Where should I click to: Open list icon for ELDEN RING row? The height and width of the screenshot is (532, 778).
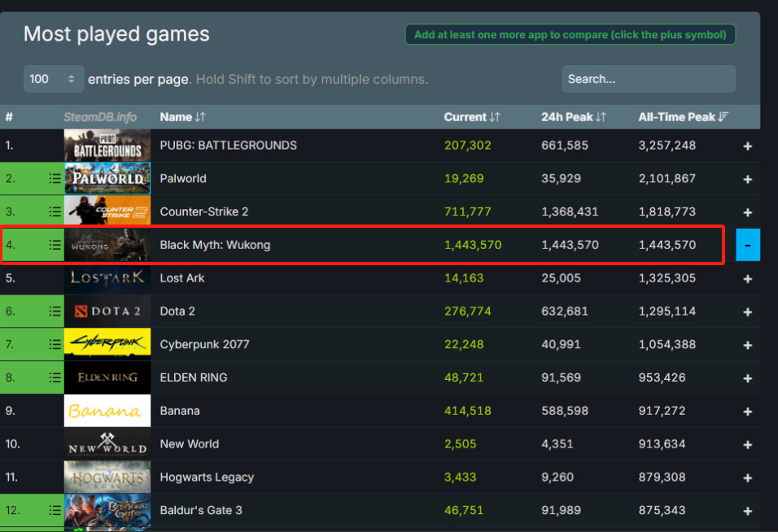(55, 377)
